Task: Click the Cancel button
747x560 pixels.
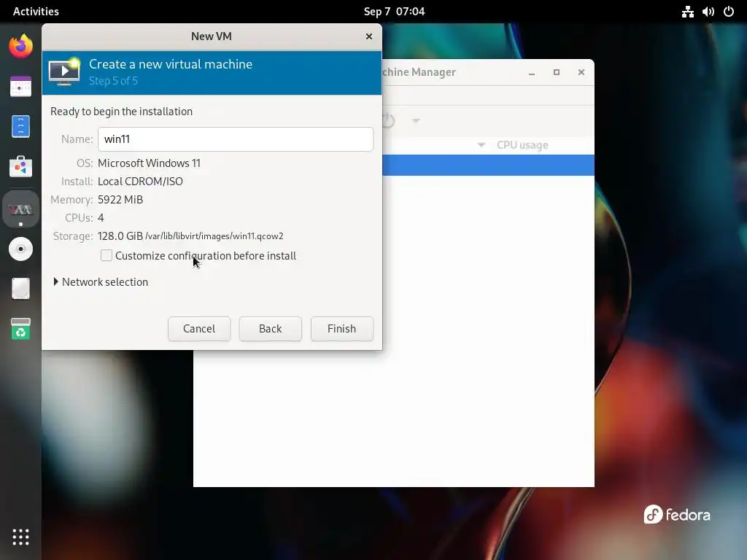Action: (x=199, y=329)
